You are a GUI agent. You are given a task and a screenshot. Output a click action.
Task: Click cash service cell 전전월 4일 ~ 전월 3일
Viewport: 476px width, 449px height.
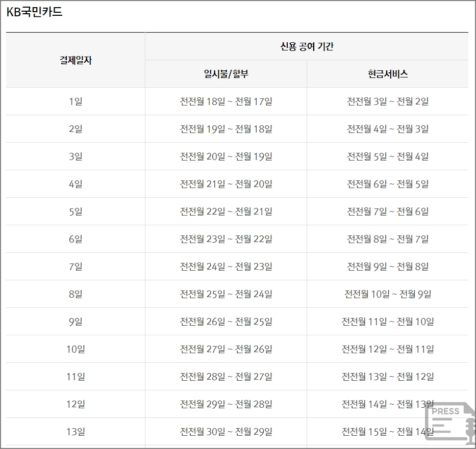tap(388, 129)
